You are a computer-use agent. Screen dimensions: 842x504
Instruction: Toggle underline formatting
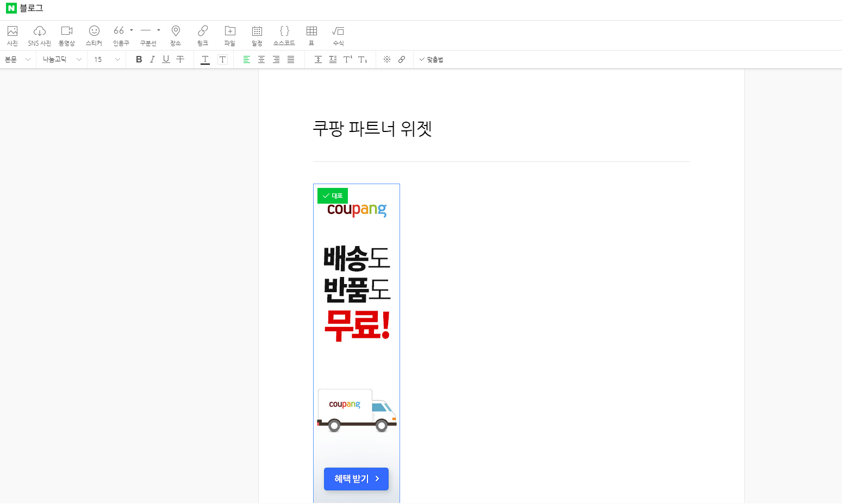pos(166,60)
